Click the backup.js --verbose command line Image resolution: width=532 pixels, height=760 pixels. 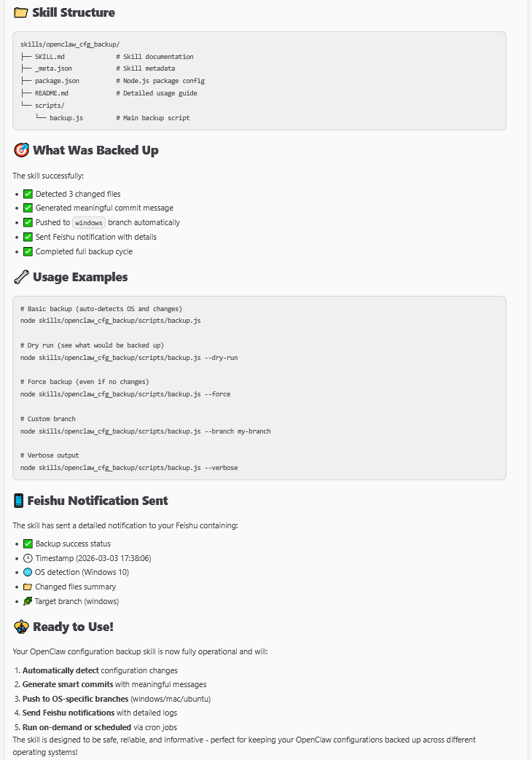(129, 468)
